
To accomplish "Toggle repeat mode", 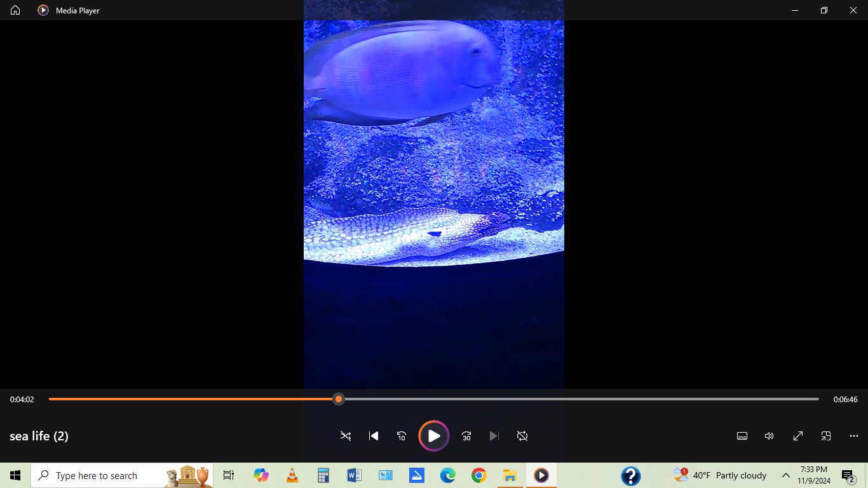I will point(522,436).
